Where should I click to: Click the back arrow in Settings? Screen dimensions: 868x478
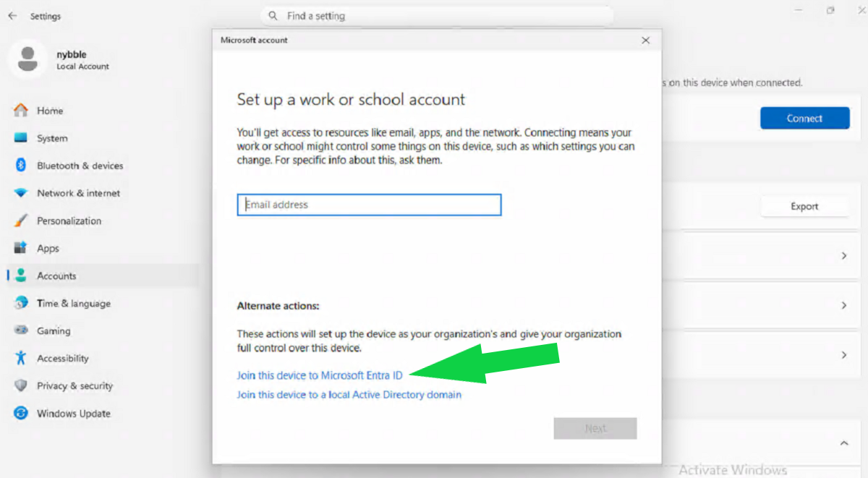tap(12, 15)
